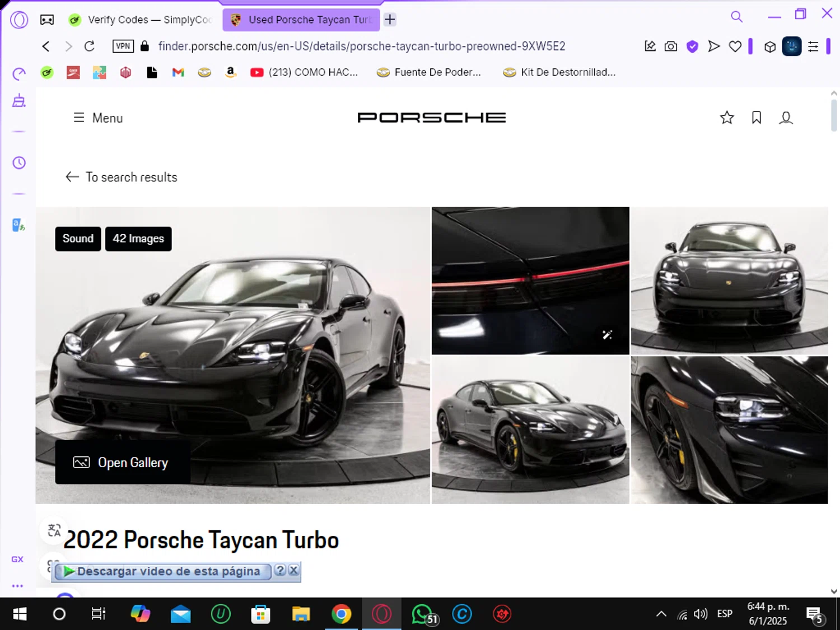The width and height of the screenshot is (840, 630).
Task: Open the Kit De Destornillad... bookmark
Action: [559, 72]
